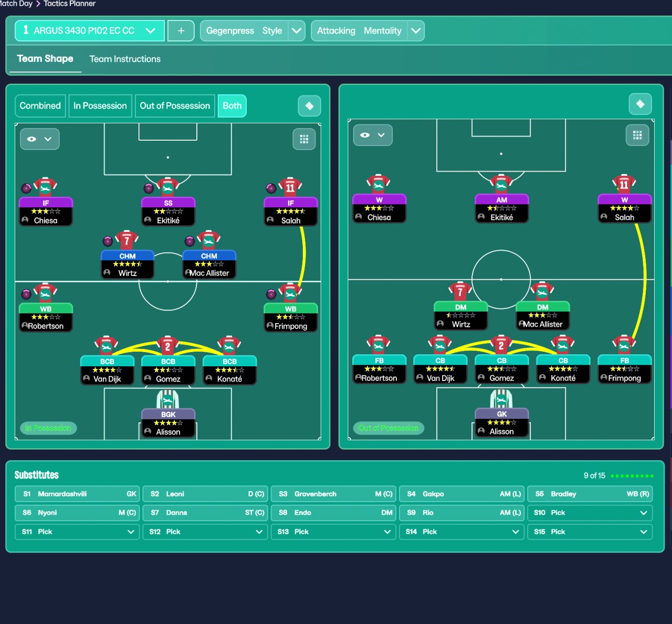Toggle the eye visibility dropdown on the In Possession pitch
Viewport: 672px width, 624px height.
click(x=40, y=139)
